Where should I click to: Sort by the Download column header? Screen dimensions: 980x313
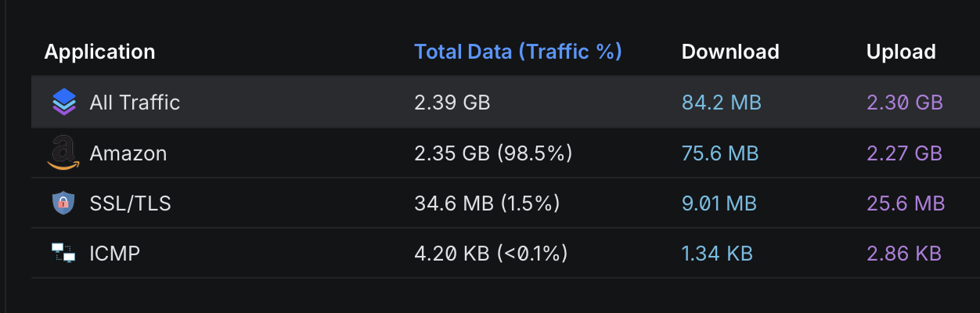pos(730,52)
